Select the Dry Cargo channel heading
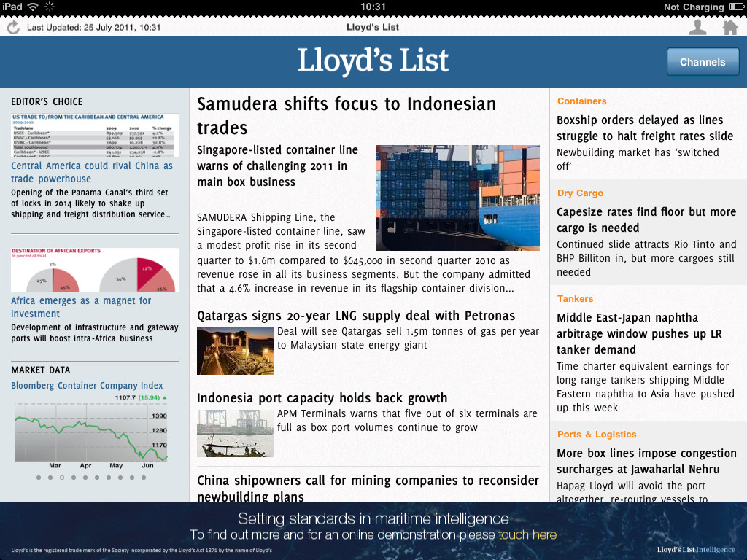 [580, 193]
